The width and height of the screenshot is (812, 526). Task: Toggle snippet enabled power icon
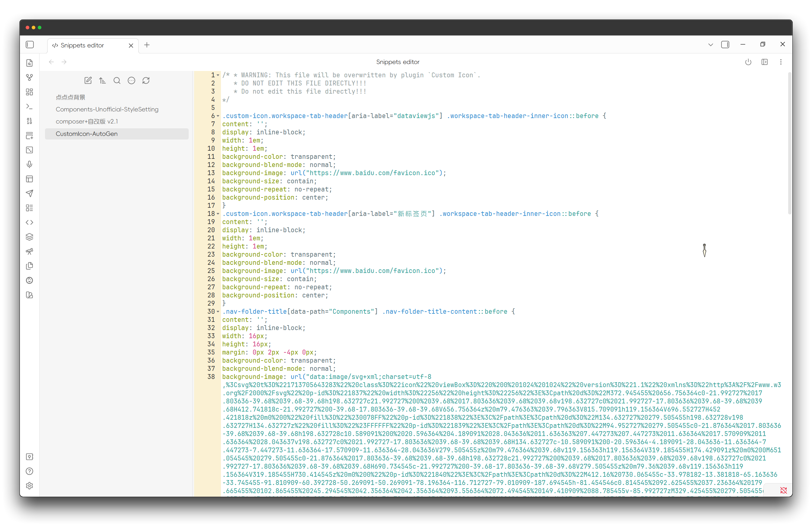[748, 62]
